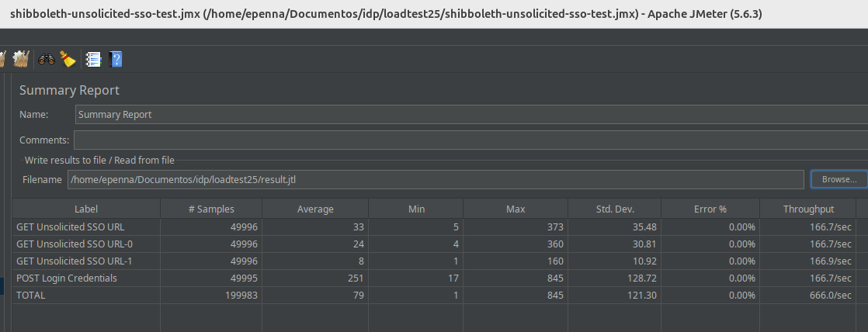Click the Browse... button
Image resolution: width=868 pixels, height=332 pixels.
point(838,179)
